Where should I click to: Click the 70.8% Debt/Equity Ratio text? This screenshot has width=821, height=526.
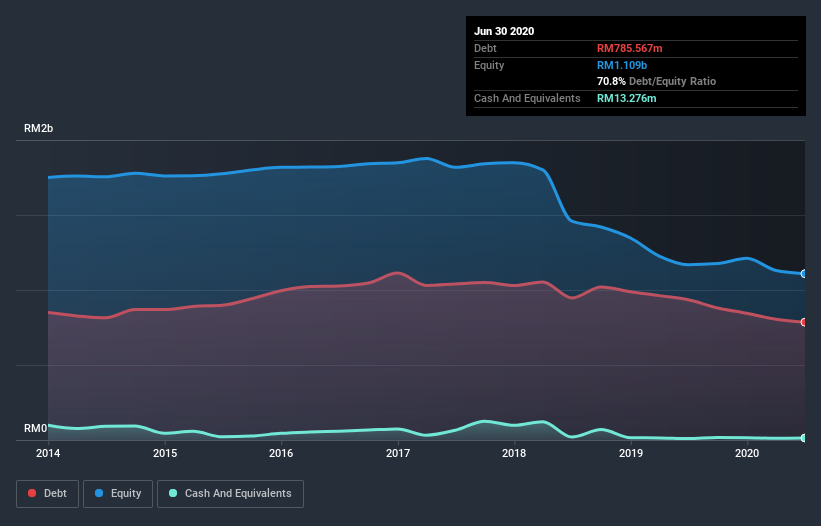[657, 82]
